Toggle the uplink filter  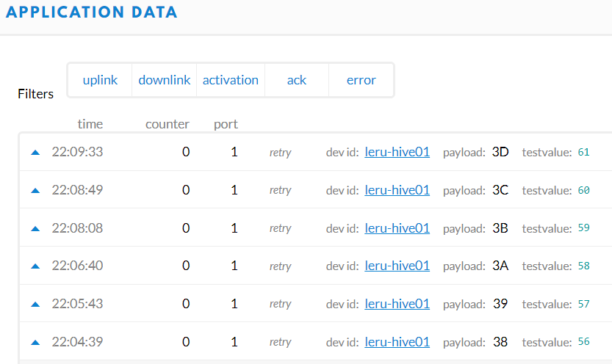coord(100,80)
